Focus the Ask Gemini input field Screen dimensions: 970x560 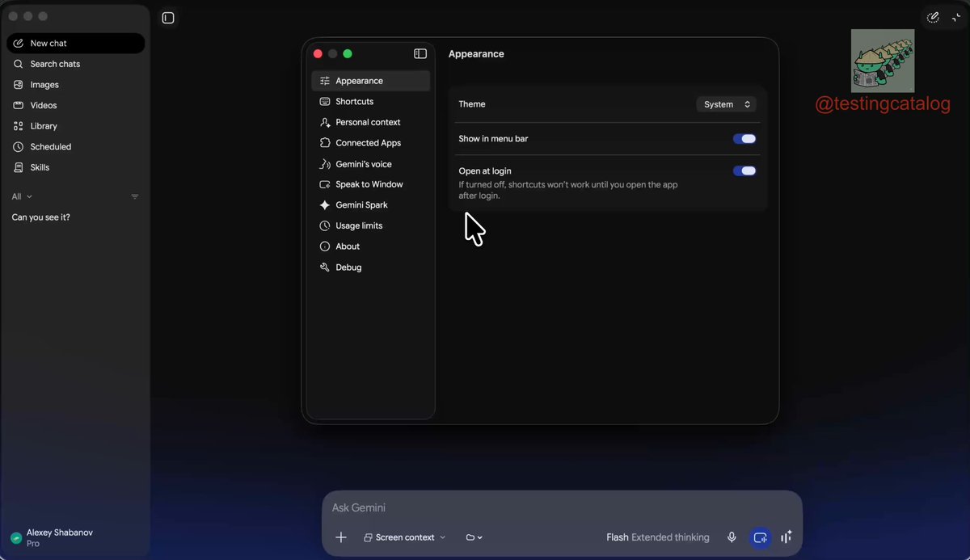tap(562, 508)
